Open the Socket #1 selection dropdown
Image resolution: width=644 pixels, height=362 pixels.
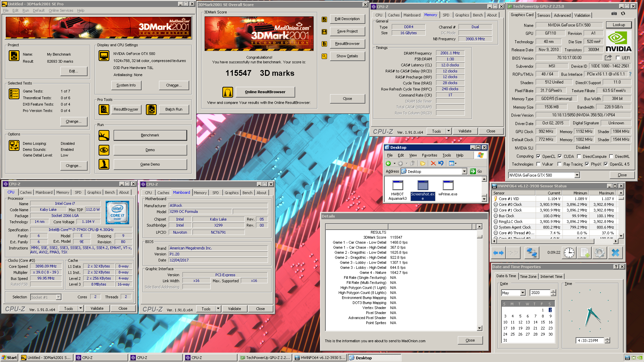pos(59,297)
